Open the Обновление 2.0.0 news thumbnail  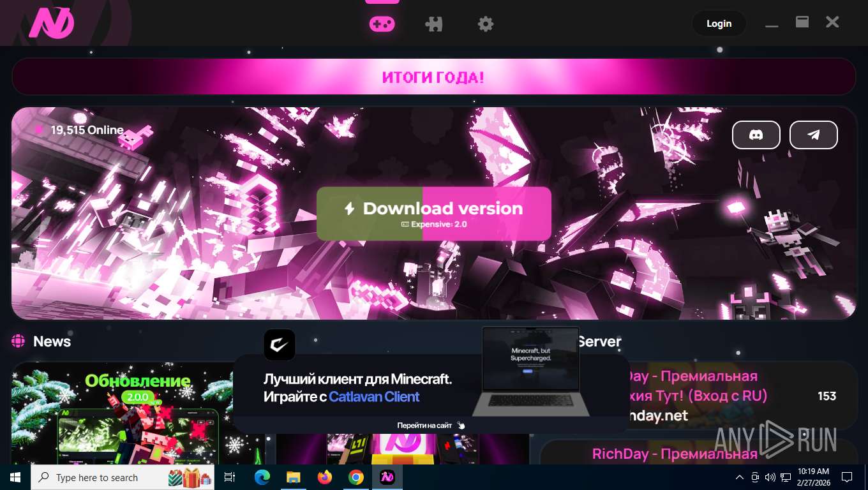137,413
